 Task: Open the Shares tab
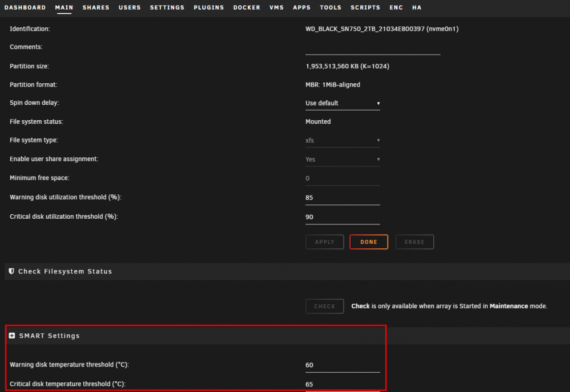point(96,7)
